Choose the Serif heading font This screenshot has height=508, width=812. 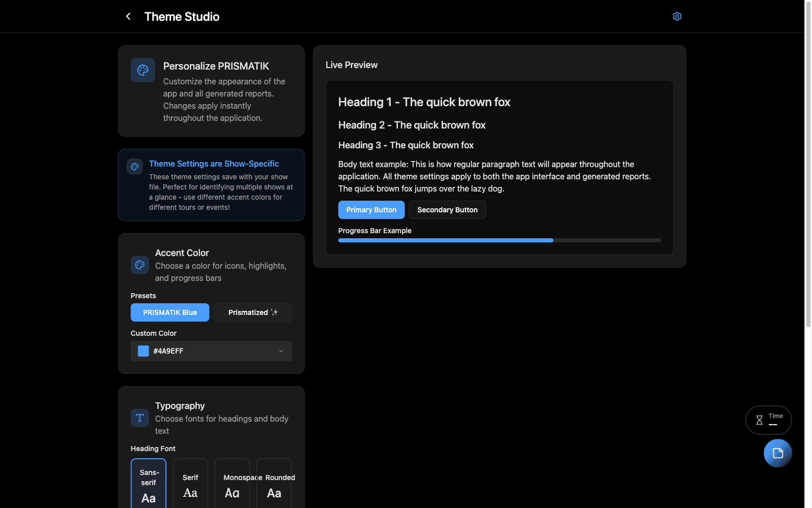(190, 484)
